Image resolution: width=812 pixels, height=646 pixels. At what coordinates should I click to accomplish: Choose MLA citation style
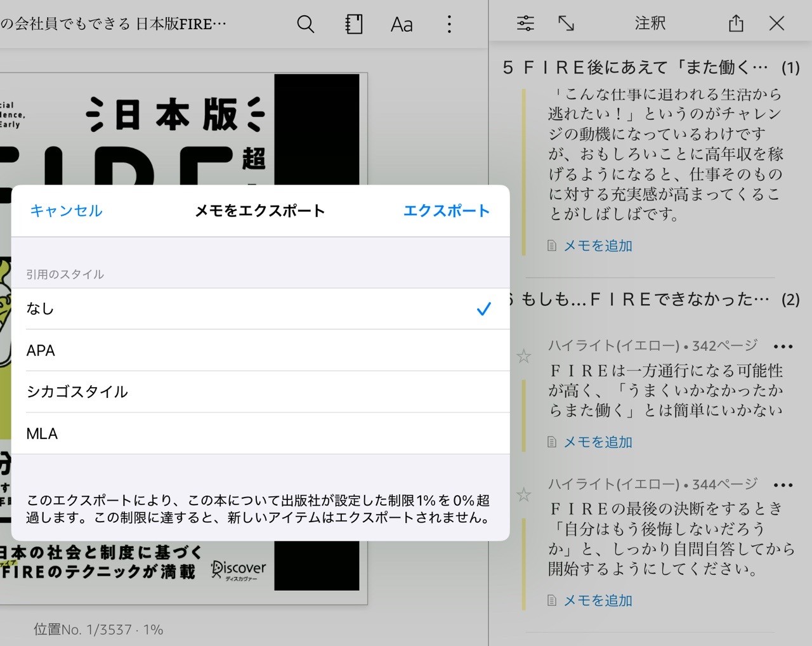260,433
